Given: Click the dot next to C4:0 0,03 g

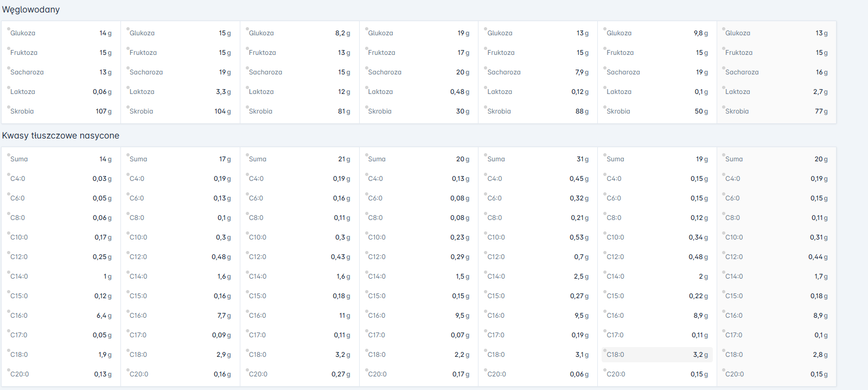Looking at the screenshot, I should coord(9,175).
